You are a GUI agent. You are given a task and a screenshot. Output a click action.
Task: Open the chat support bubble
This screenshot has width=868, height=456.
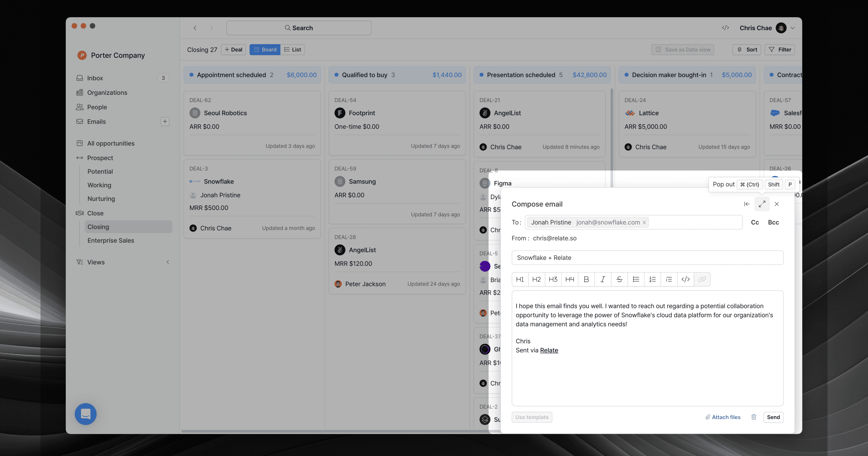pos(86,414)
